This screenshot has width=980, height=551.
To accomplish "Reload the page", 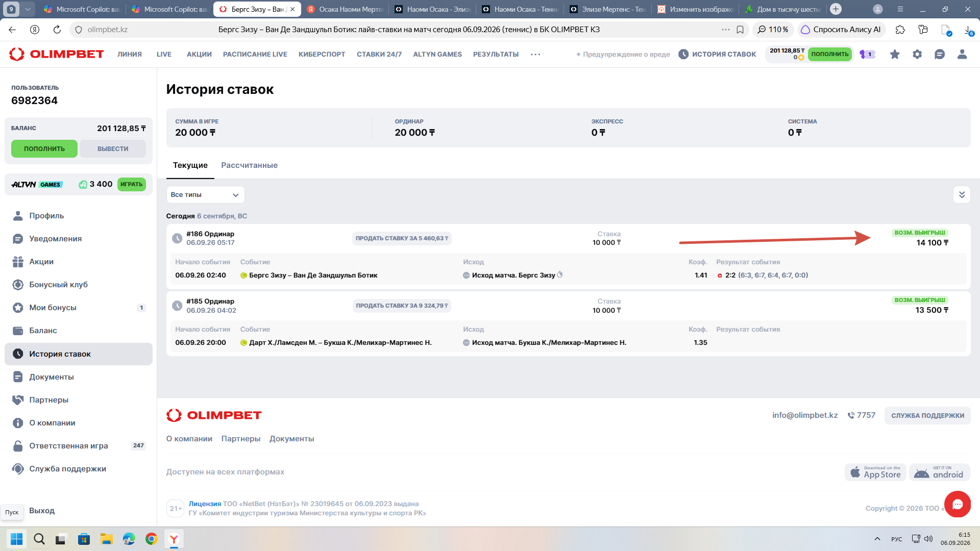I will tap(57, 30).
